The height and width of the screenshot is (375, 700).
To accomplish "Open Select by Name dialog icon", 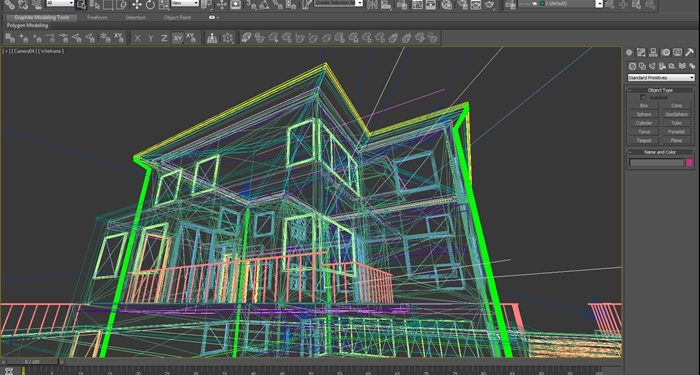I will (95, 4).
